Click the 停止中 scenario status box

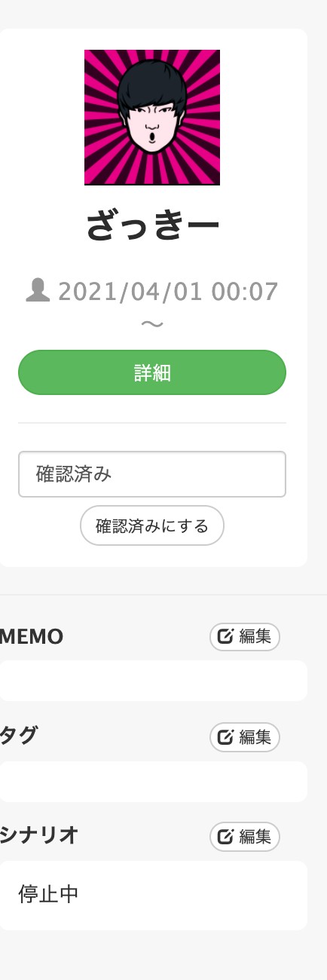pos(154,896)
